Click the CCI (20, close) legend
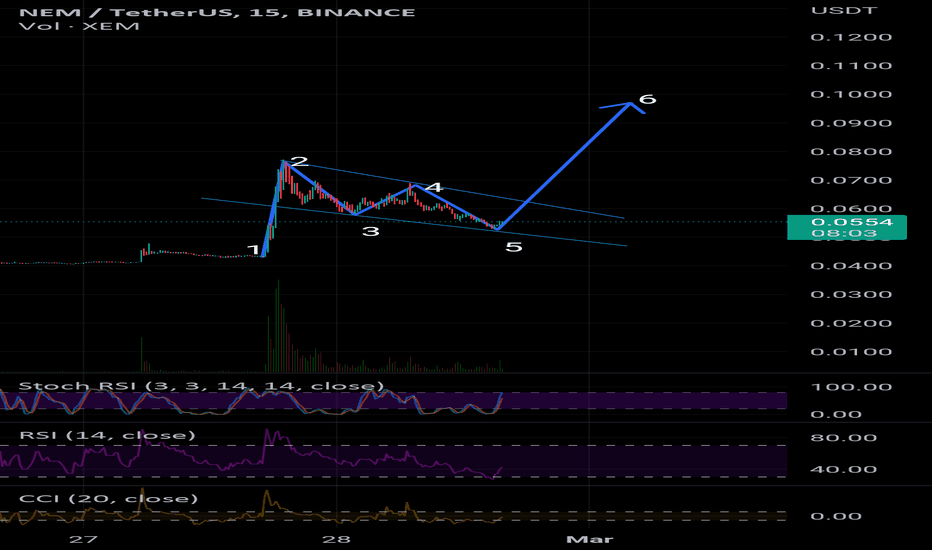This screenshot has width=932, height=550. [x=108, y=498]
